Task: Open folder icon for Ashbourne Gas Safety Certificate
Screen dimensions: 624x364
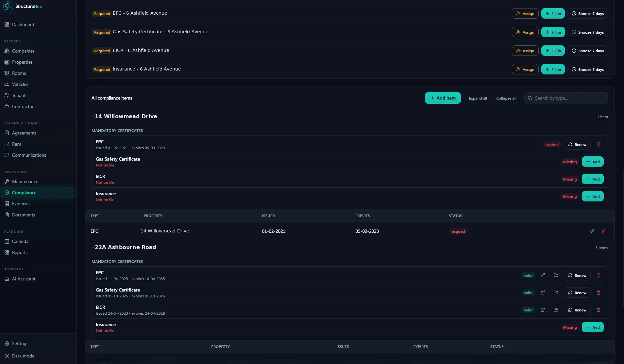Action: (x=556, y=293)
